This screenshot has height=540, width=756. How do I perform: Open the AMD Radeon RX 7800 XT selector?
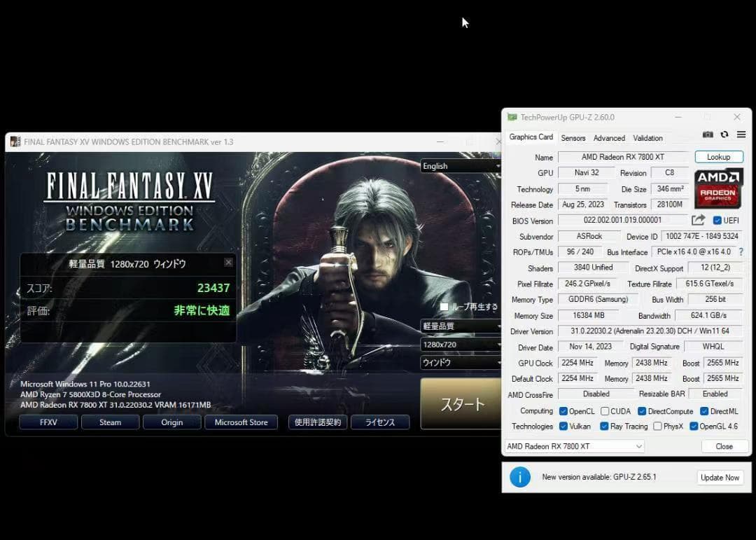pyautogui.click(x=574, y=446)
